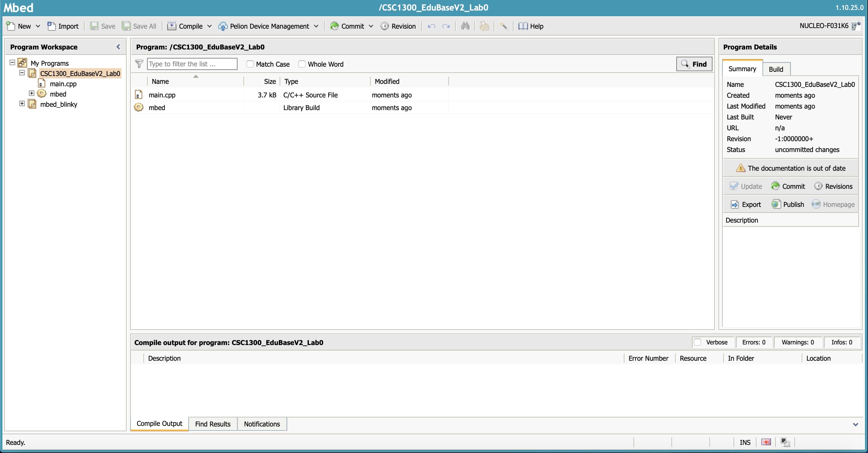This screenshot has height=453, width=868.
Task: Toggle the Verbose compile output checkbox
Action: click(x=697, y=342)
